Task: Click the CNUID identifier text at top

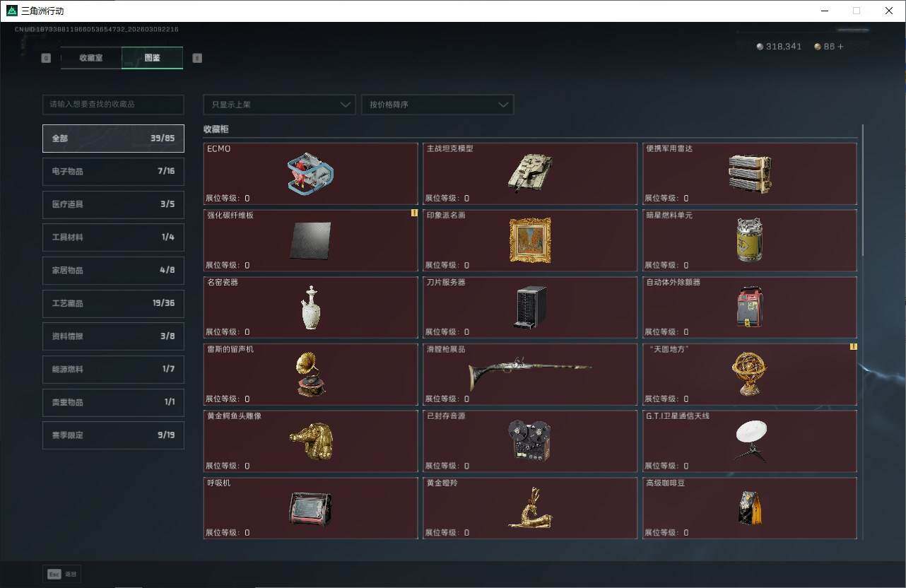Action: (x=97, y=30)
